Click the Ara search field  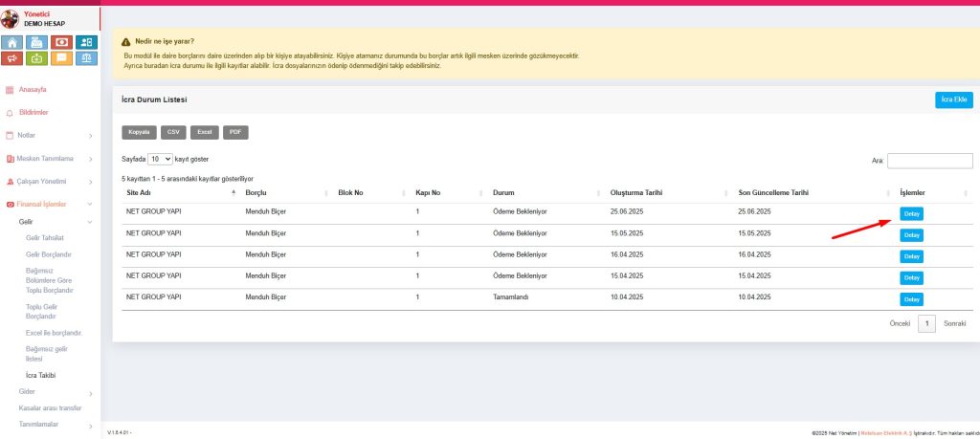929,161
